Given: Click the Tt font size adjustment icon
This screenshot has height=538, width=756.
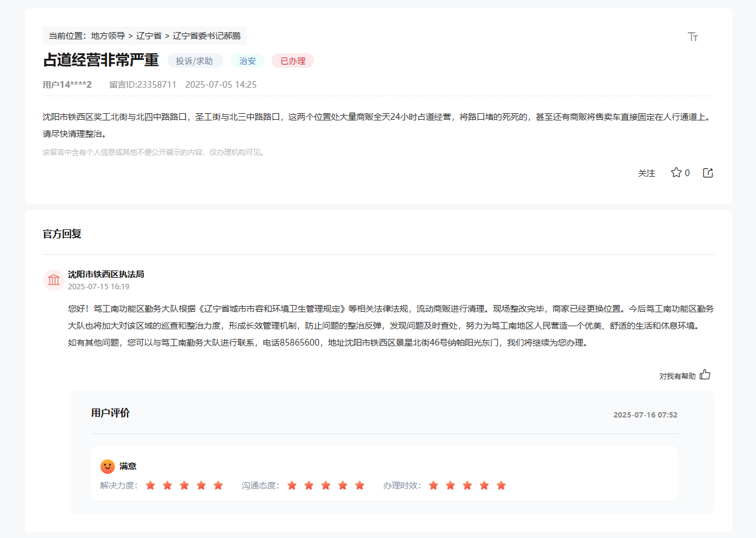Looking at the screenshot, I should coord(692,36).
